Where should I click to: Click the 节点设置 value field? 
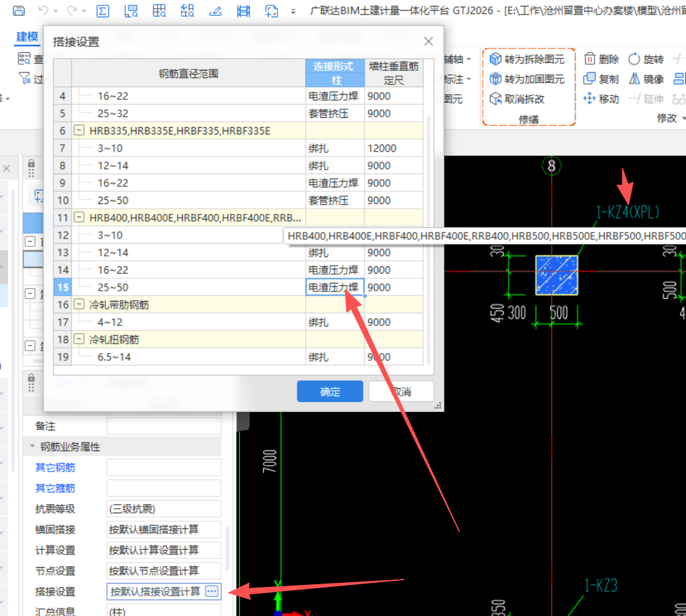pos(164,570)
